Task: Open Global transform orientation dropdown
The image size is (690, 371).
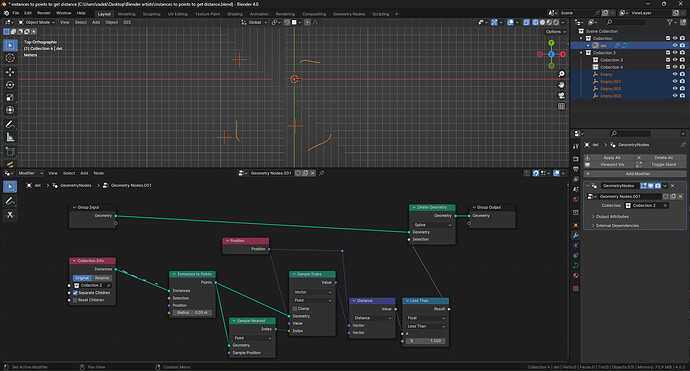Action: coord(254,22)
